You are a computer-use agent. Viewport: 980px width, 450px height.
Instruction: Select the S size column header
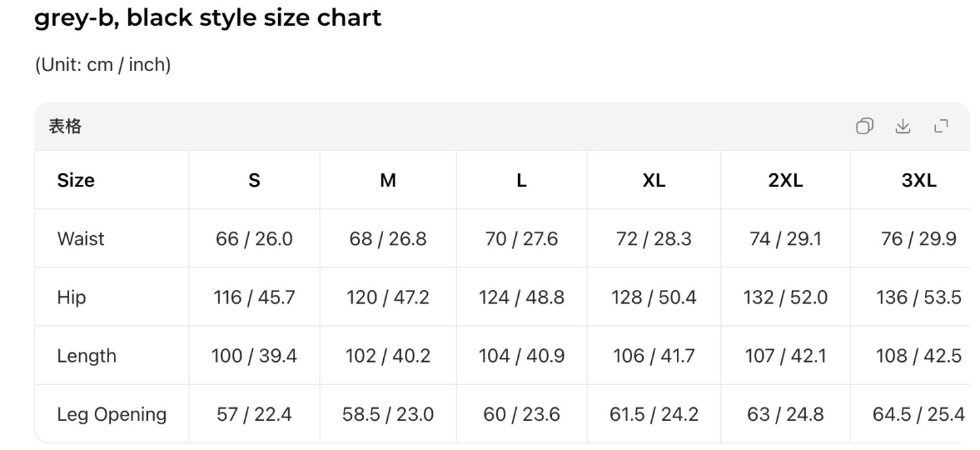[x=254, y=180]
